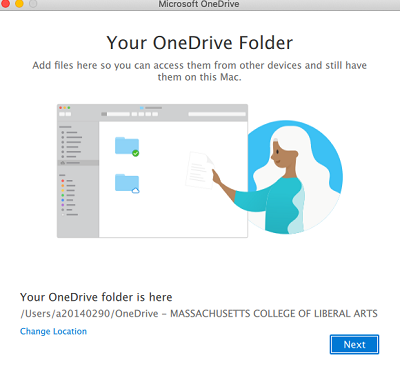Viewport: 400px width, 371px height.
Task: Click the red tag dot in illustrated sidebar
Action: pyautogui.click(x=63, y=181)
